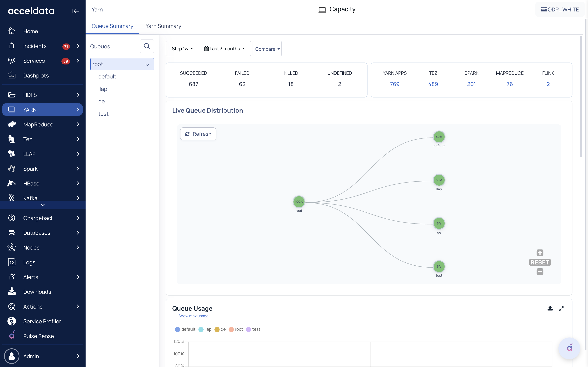Click the queue search magnifier icon
Viewport: 588px width, 367px height.
click(147, 46)
